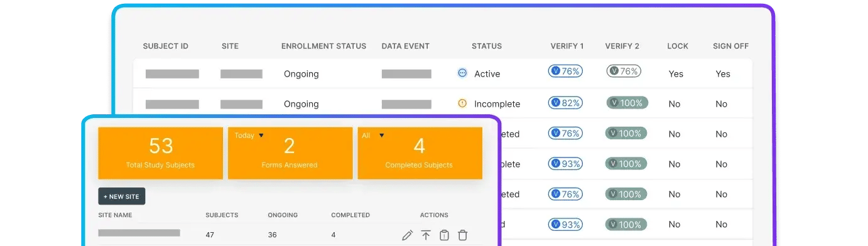Viewport: 868px width, 246px height.
Task: Click the orange warning icon beside Incomplete
Action: pos(462,103)
